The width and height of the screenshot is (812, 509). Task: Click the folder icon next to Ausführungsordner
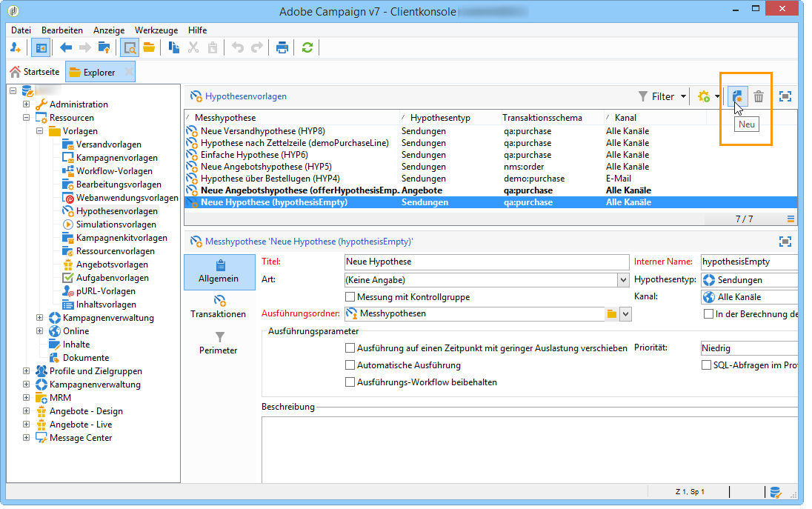point(611,314)
